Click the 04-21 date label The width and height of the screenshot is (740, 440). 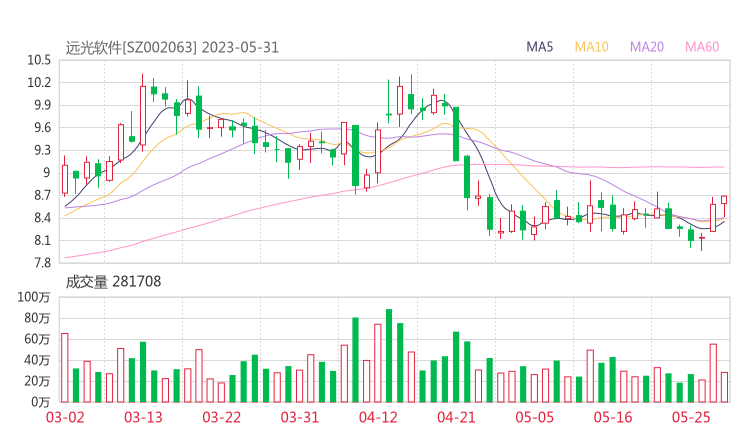click(x=456, y=417)
